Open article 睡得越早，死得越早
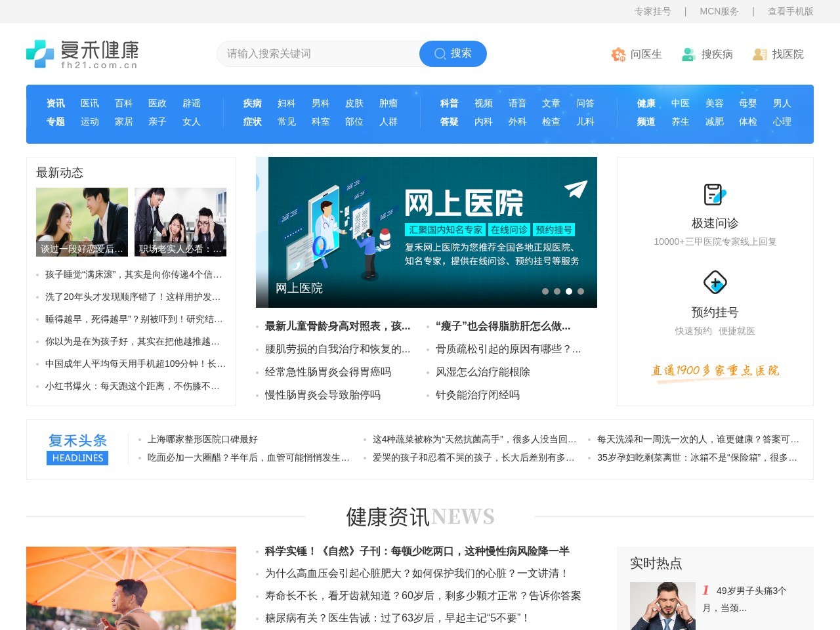 (134, 319)
